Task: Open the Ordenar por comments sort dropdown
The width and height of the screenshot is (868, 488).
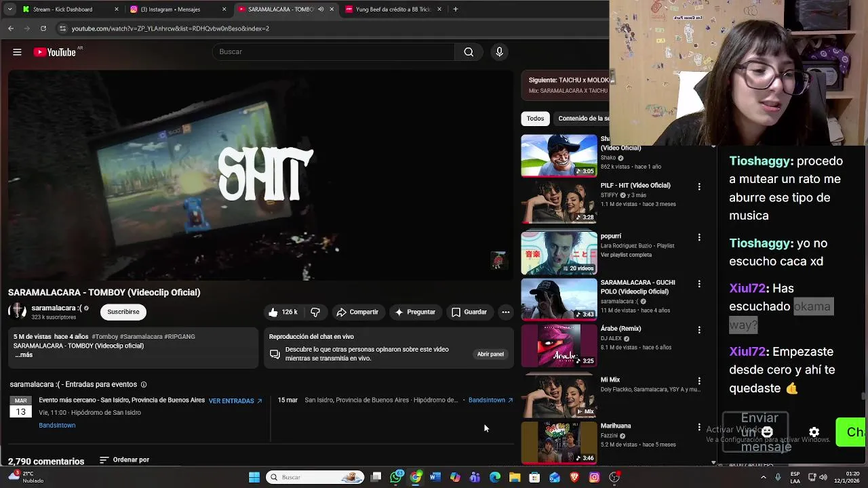Action: click(124, 460)
